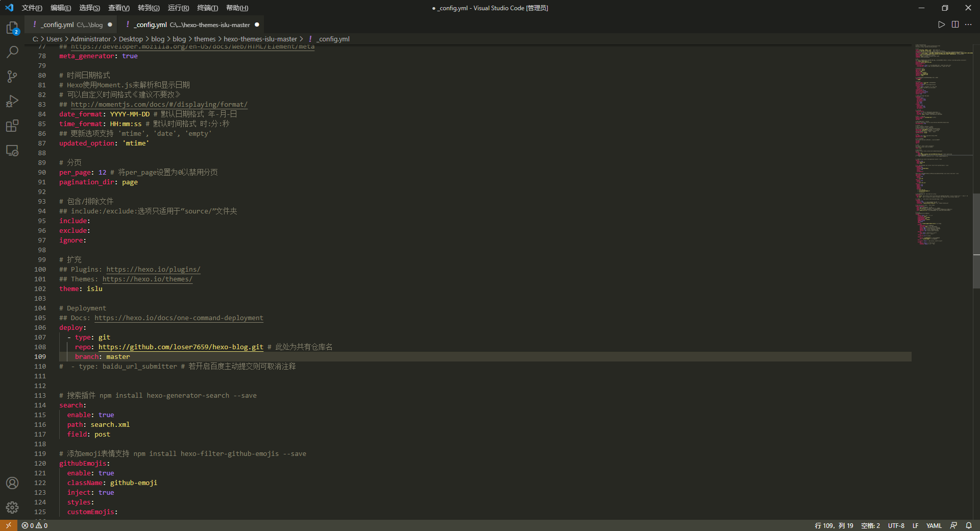Close the unsaved _config.yml blog tab via its dot
980x531 pixels.
[x=110, y=25]
